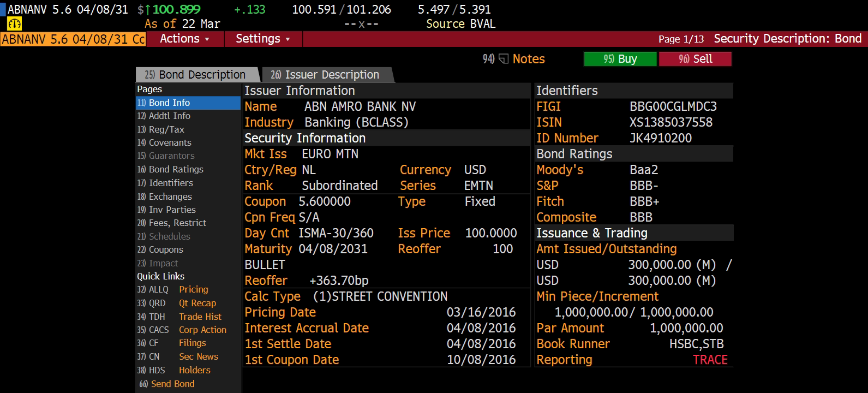The width and height of the screenshot is (868, 393).
Task: Open HDS Holders quick link
Action: (173, 370)
